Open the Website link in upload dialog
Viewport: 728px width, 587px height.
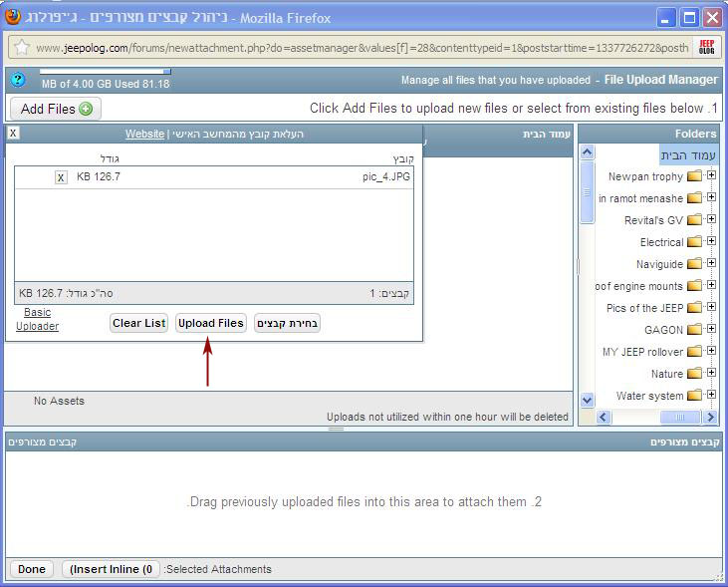pos(144,134)
